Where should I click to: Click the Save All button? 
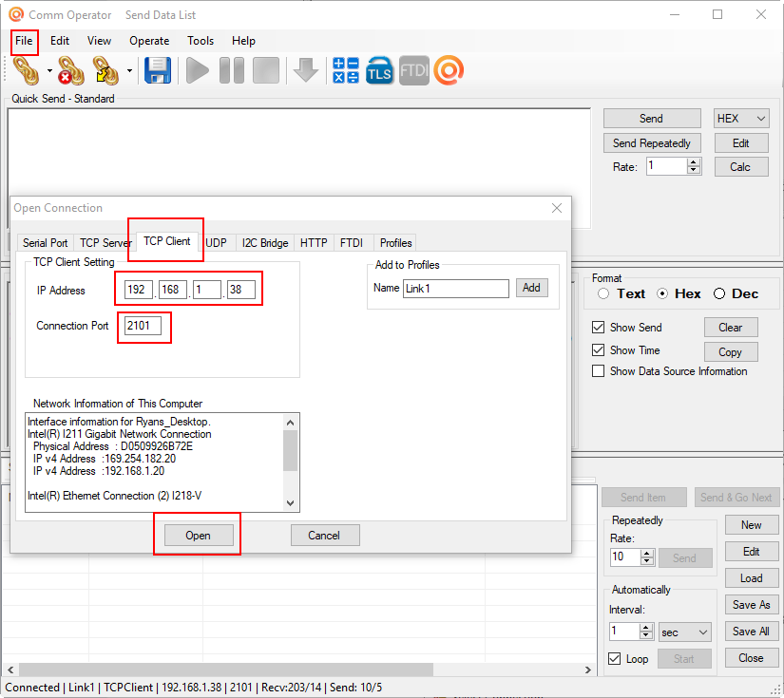(752, 631)
